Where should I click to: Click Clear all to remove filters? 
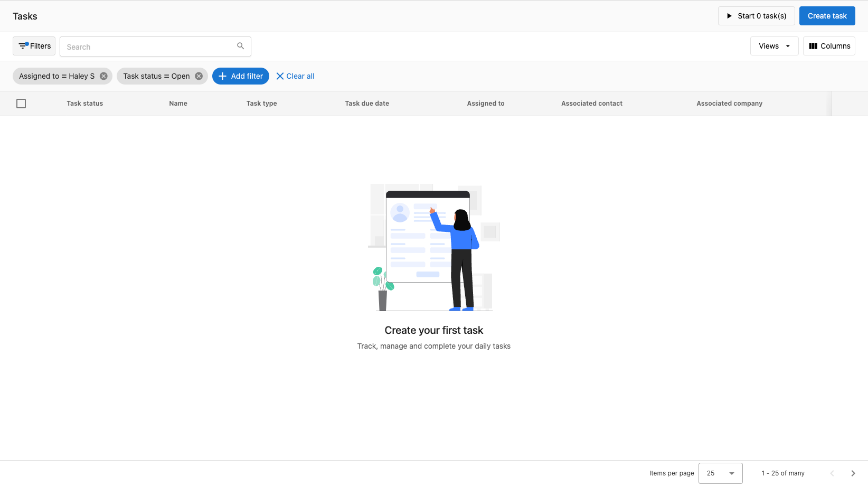point(300,76)
